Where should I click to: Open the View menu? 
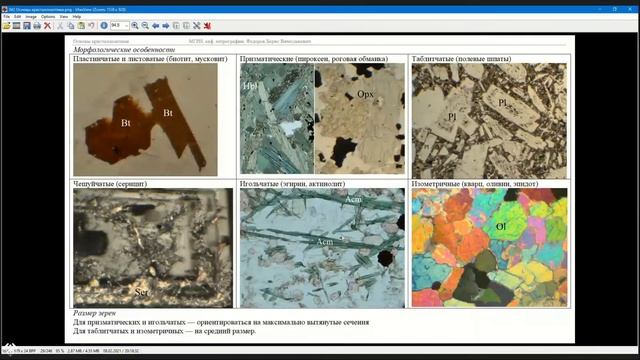(x=64, y=17)
